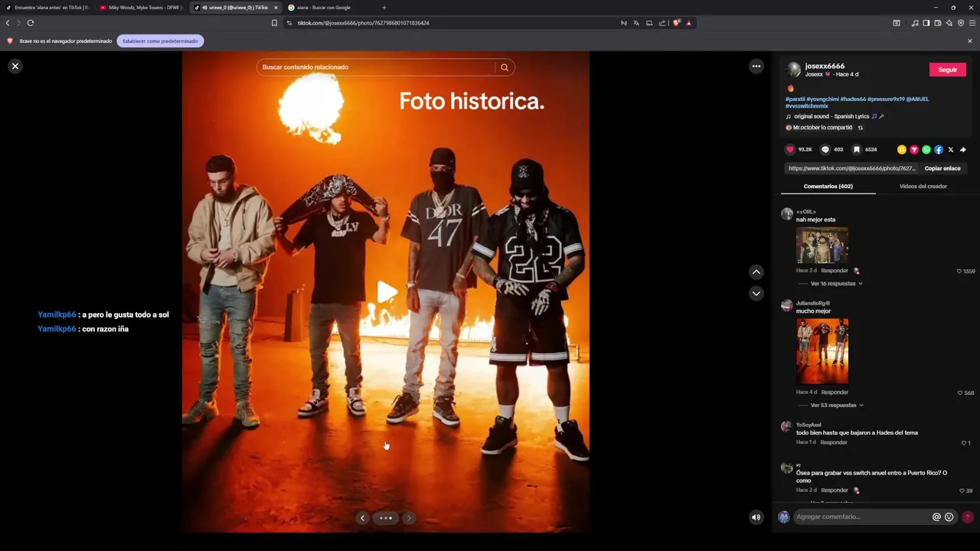980x551 pixels.
Task: Switch to Videos del creador tab
Action: pyautogui.click(x=923, y=187)
